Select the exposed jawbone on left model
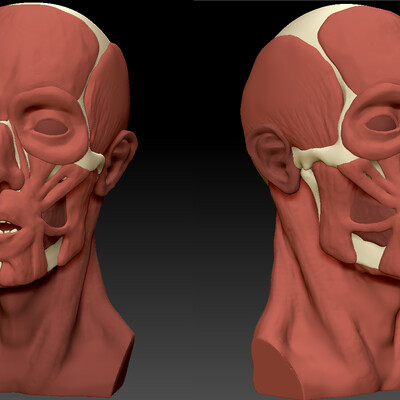Image resolution: width=400 pixels, height=400 pixels. click(53, 254)
